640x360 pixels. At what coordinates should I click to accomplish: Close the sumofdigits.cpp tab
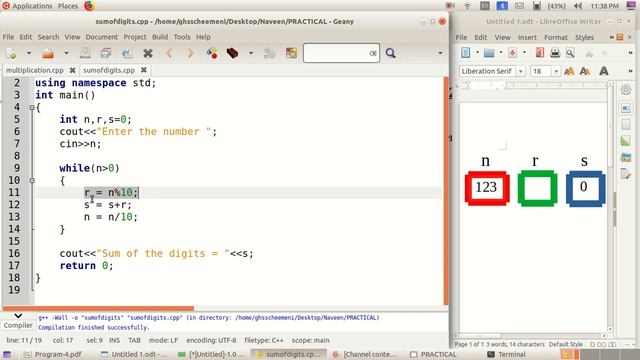pyautogui.click(x=143, y=70)
